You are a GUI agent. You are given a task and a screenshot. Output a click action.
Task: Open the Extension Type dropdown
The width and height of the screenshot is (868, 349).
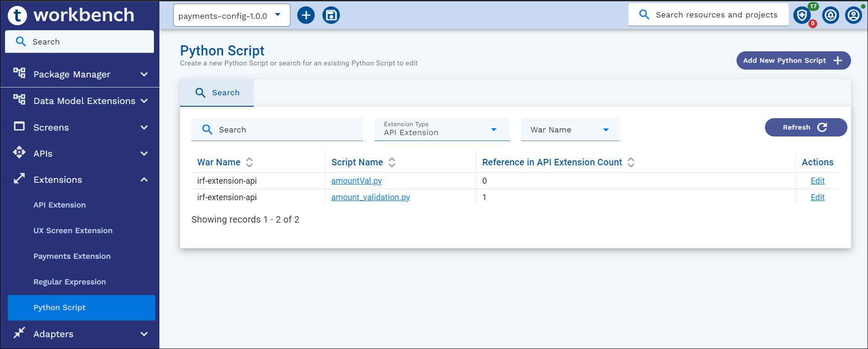coord(442,129)
